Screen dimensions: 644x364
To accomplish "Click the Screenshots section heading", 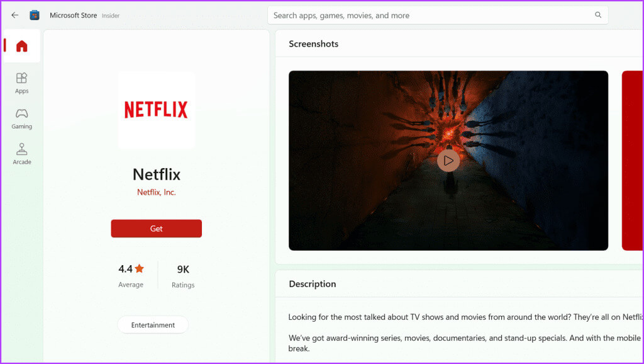I will point(313,44).
